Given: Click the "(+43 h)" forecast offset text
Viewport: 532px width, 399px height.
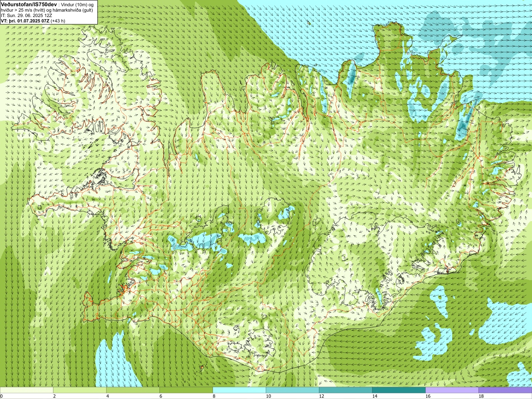Looking at the screenshot, I should [58, 21].
